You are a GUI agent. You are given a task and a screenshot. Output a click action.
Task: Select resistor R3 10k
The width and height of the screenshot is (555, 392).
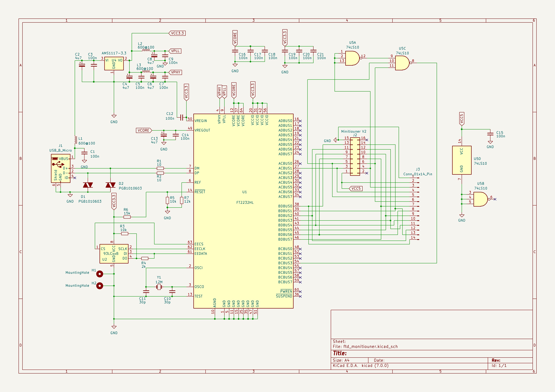[125, 234]
